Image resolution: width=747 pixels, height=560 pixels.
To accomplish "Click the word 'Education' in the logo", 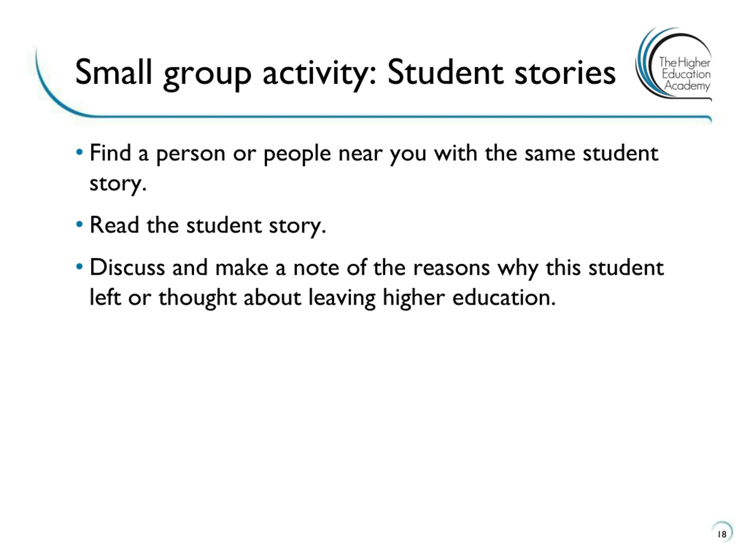I will tap(686, 74).
